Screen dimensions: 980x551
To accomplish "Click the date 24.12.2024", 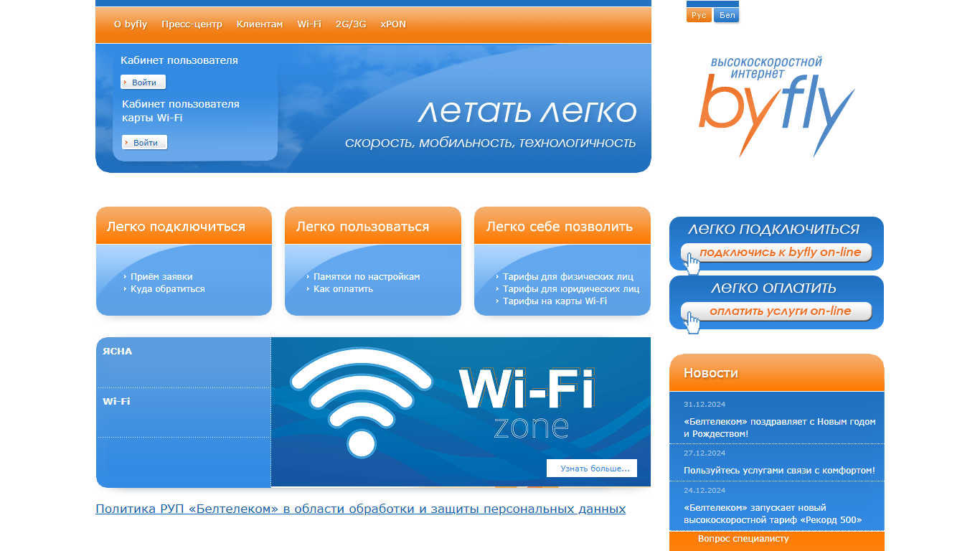I will click(705, 491).
